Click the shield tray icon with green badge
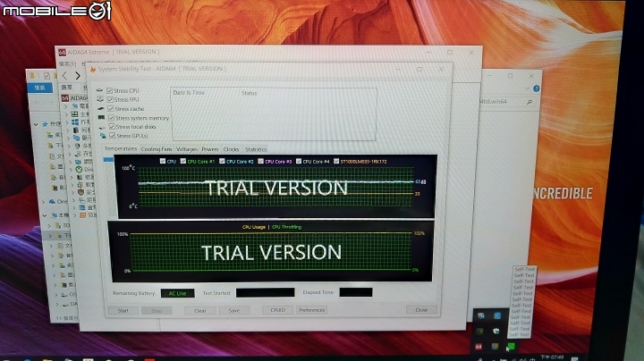 (496, 331)
